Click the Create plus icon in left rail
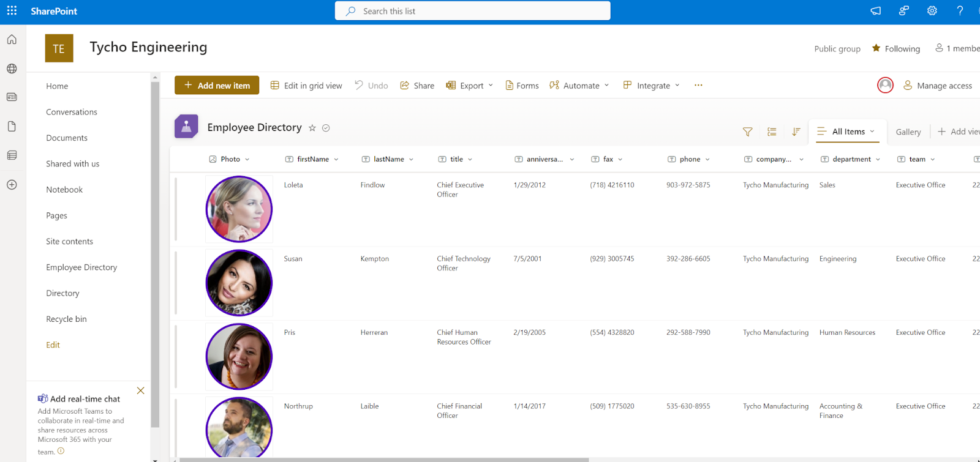This screenshot has width=980, height=462. coord(12,185)
